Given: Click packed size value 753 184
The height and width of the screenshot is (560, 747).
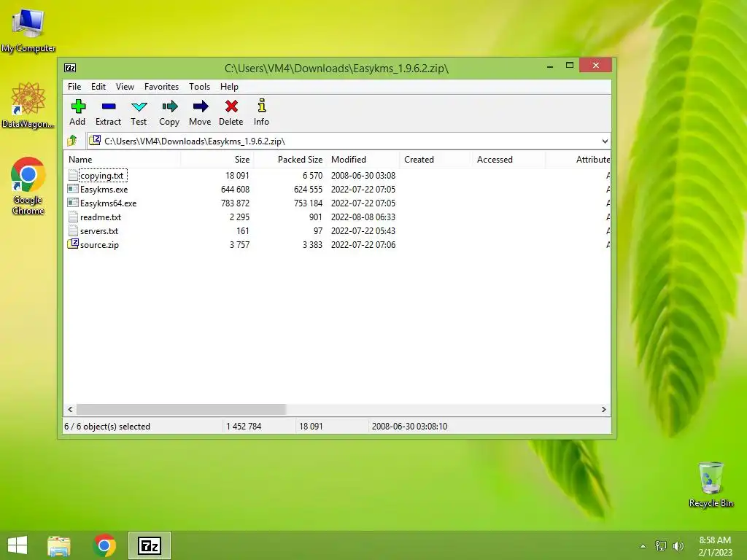Looking at the screenshot, I should pos(308,203).
